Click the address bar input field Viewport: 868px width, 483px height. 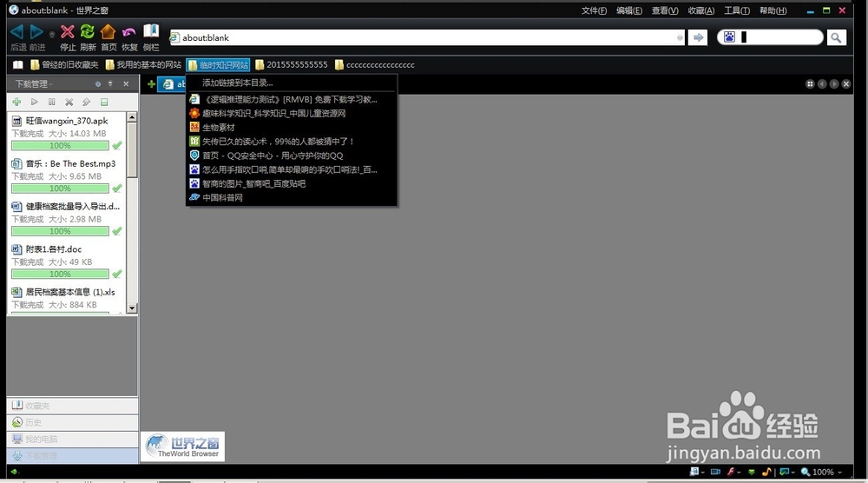click(x=426, y=37)
